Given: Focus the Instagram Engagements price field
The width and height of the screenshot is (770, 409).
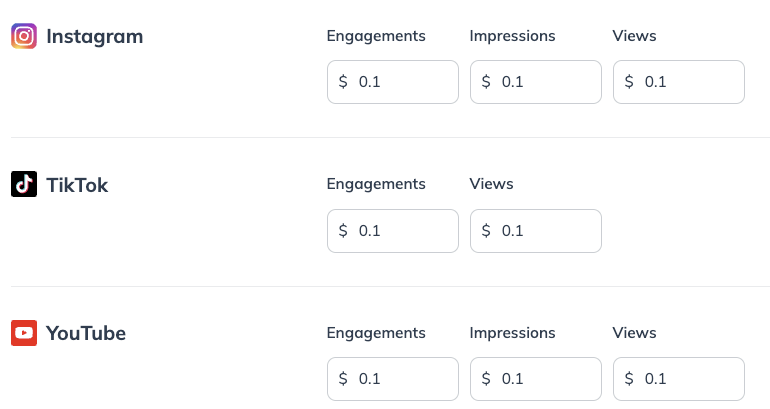Looking at the screenshot, I should click(x=393, y=82).
